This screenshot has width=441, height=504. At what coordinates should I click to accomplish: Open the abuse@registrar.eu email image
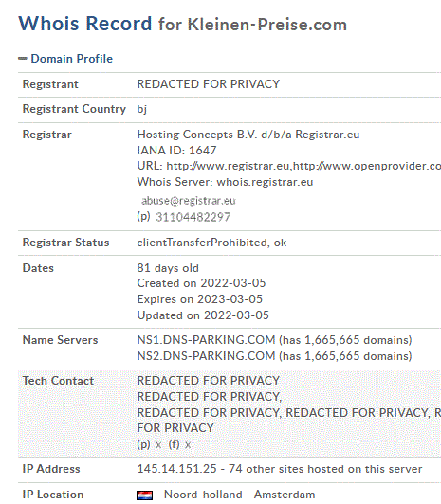(x=189, y=201)
